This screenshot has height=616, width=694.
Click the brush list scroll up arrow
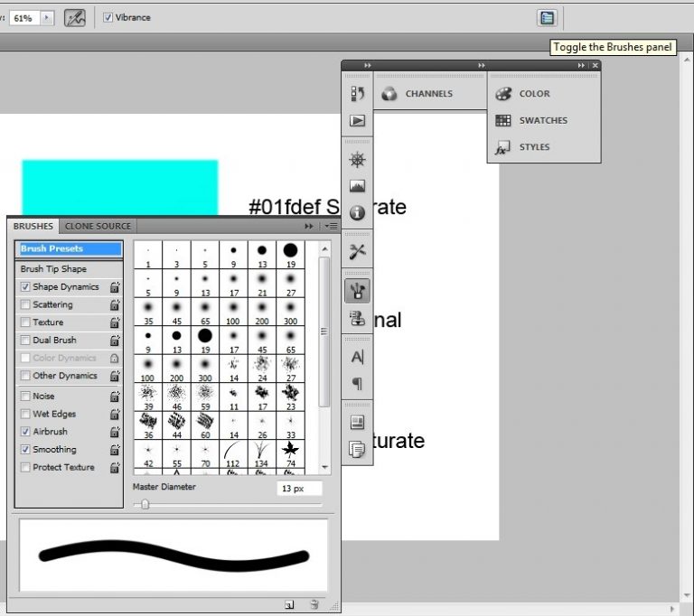[325, 248]
